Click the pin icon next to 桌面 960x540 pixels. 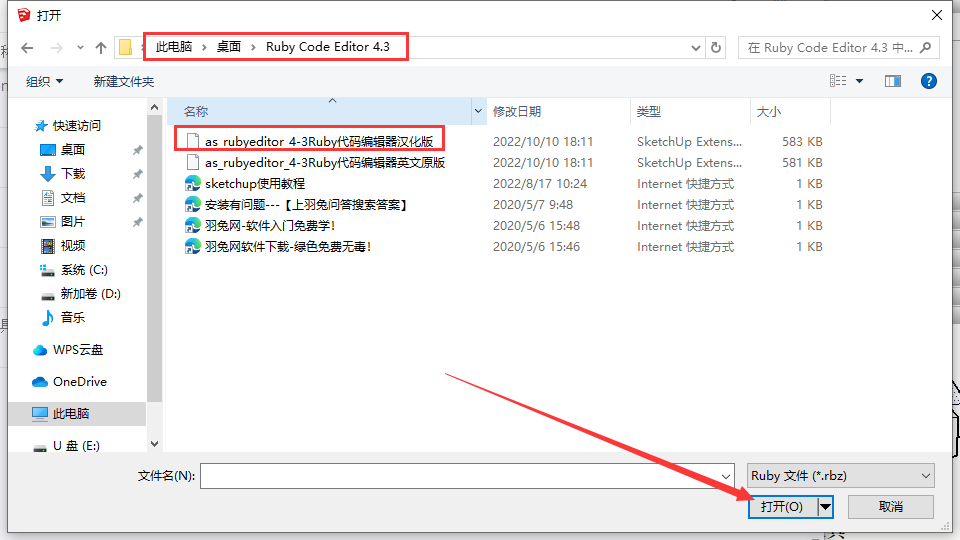pyautogui.click(x=138, y=150)
